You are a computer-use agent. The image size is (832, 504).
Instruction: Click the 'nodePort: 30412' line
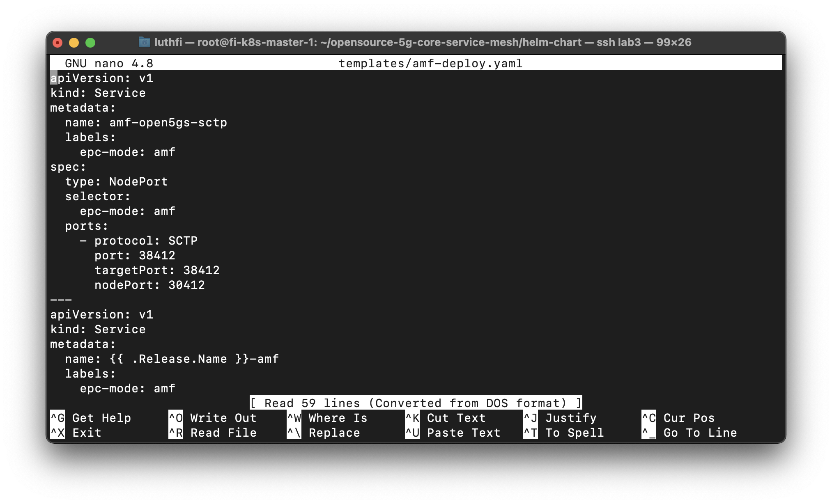click(x=149, y=285)
